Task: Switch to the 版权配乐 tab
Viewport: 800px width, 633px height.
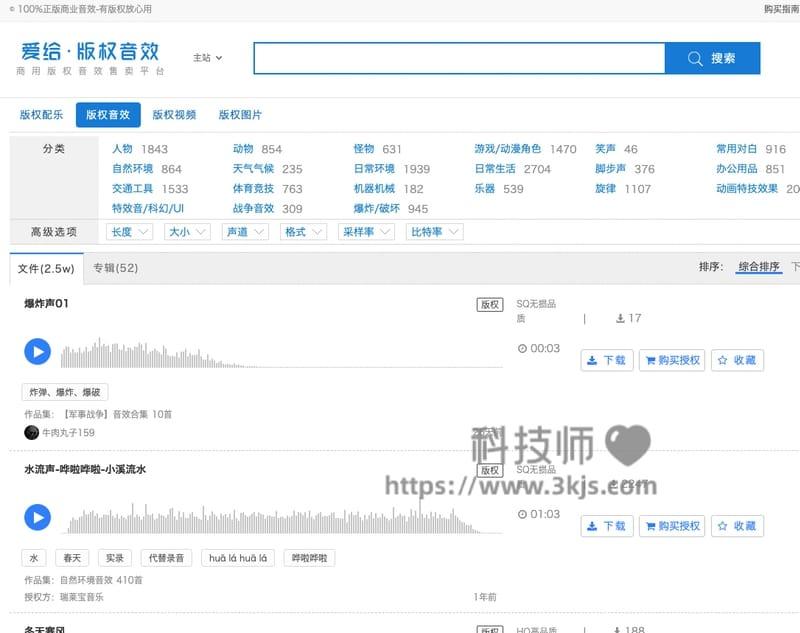Action: (x=41, y=115)
